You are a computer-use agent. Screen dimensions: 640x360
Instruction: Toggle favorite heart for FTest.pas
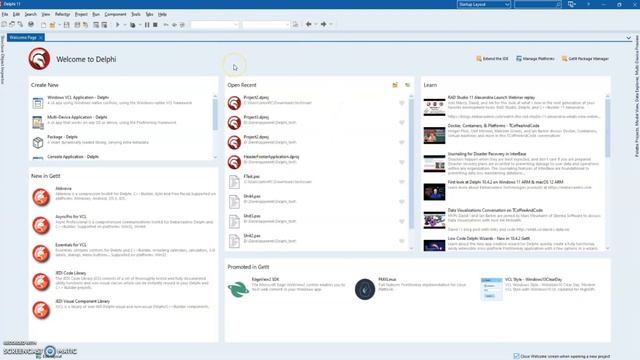pos(402,182)
